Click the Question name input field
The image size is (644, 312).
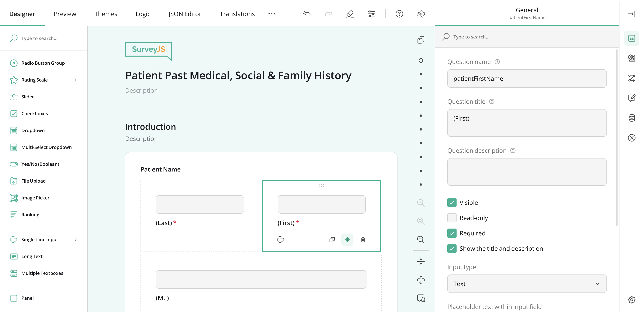pyautogui.click(x=527, y=79)
